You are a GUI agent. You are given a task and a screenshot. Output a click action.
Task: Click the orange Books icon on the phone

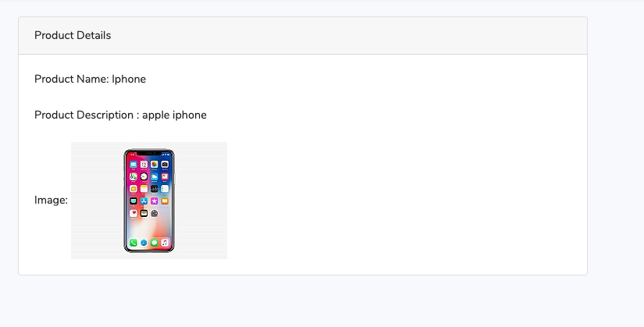click(165, 201)
